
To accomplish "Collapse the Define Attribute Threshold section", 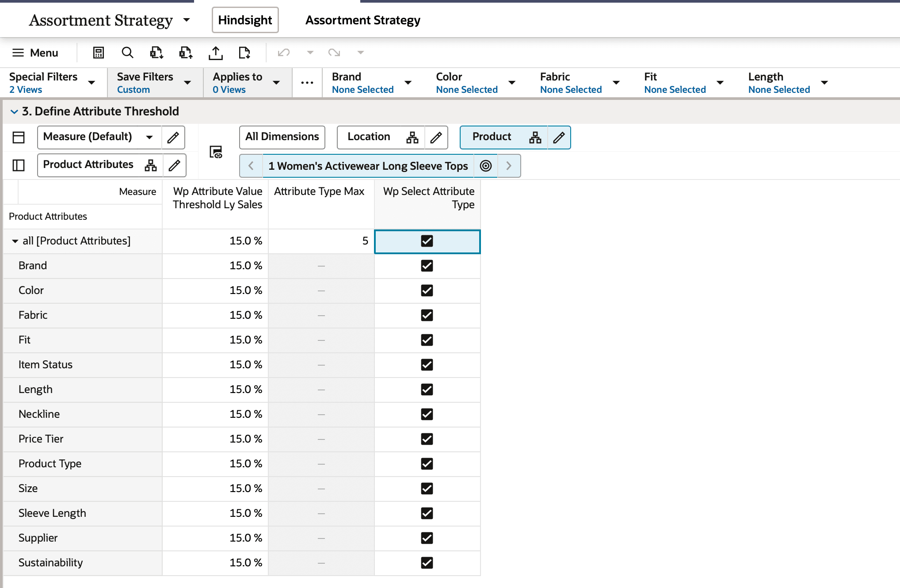I will tap(14, 111).
